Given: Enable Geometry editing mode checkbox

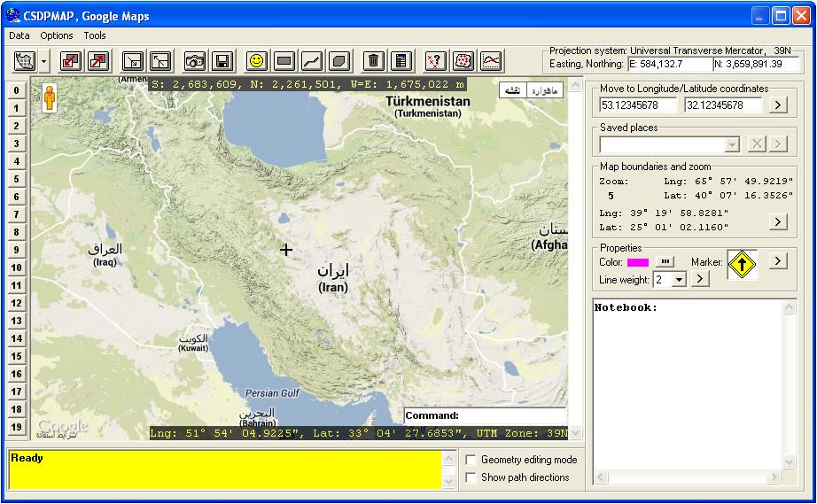Looking at the screenshot, I should pos(471,460).
